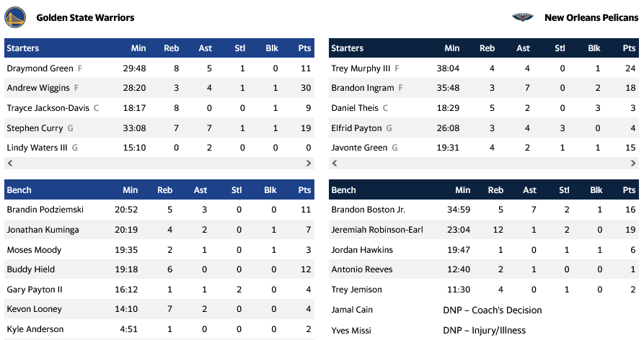The width and height of the screenshot is (644, 340).
Task: Click horizontal scrollbar track under Warriors starters
Action: [x=159, y=164]
